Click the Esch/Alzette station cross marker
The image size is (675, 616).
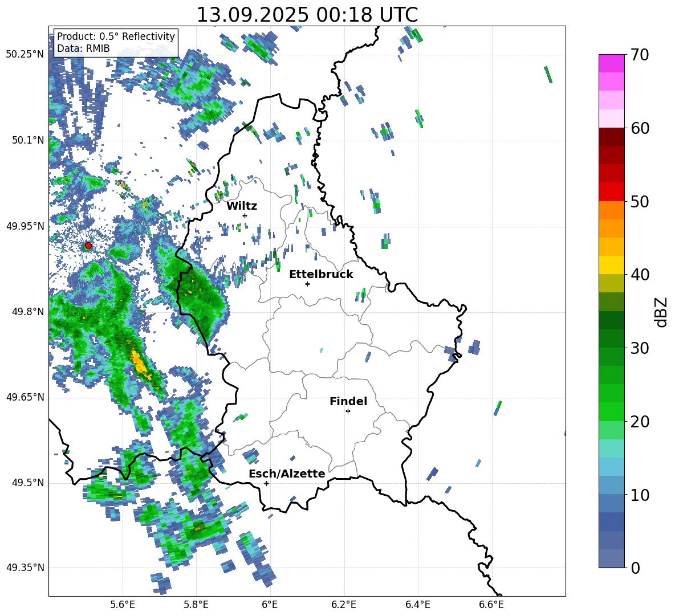(266, 483)
